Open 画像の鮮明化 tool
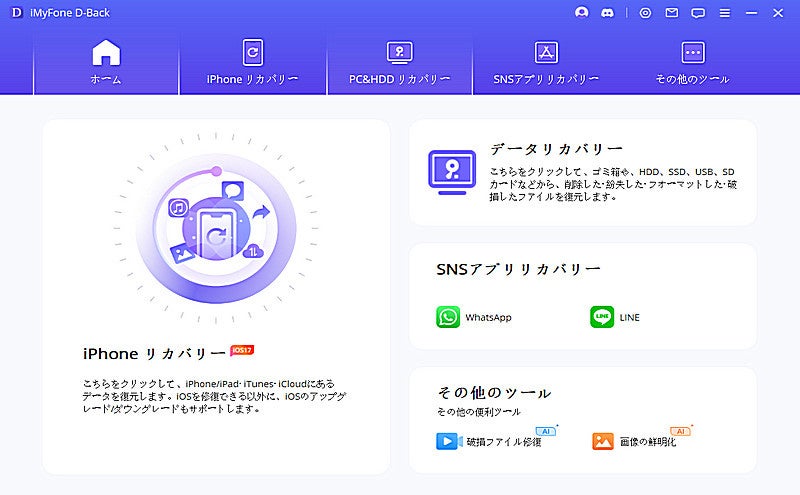800x495 pixels. 648,442
